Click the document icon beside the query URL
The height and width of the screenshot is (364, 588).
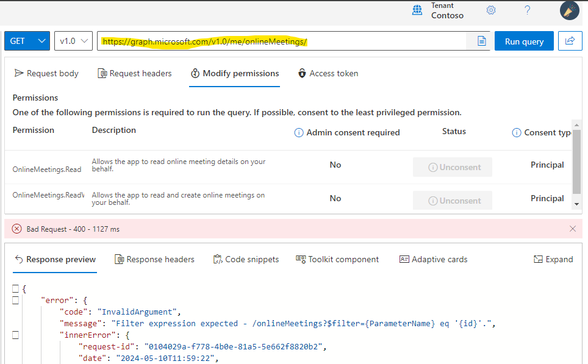(x=481, y=41)
